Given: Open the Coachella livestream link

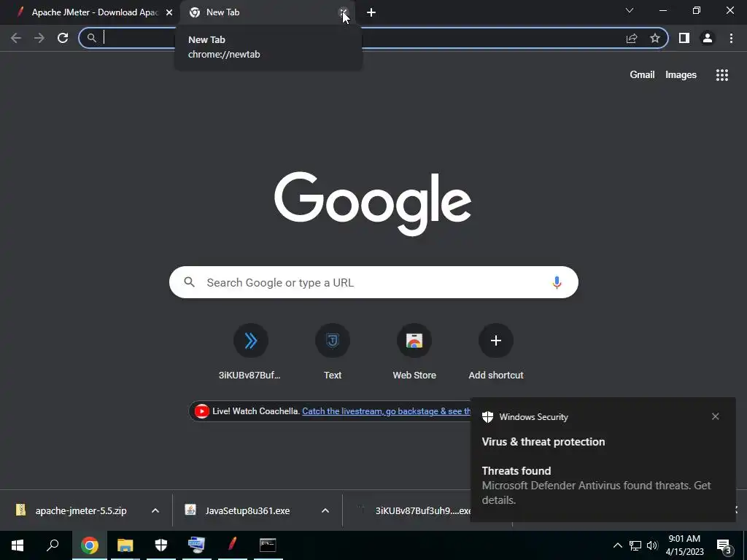Looking at the screenshot, I should [x=387, y=411].
